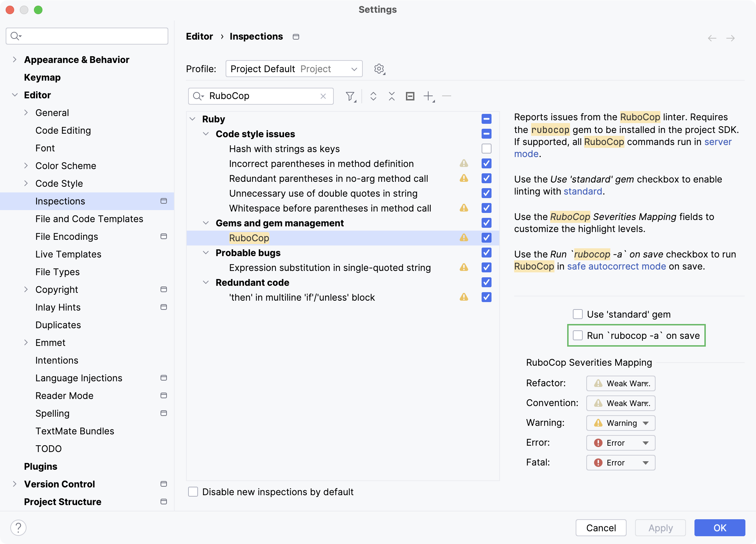Click warning icon beside 'then' in multiline block
The height and width of the screenshot is (544, 756).
(x=464, y=297)
